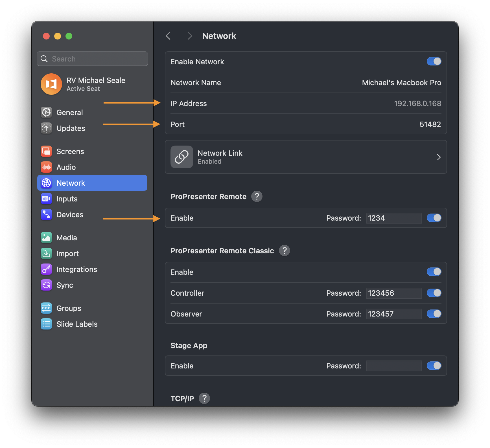
Task: Click the green zoom window button
Action: [x=69, y=36]
